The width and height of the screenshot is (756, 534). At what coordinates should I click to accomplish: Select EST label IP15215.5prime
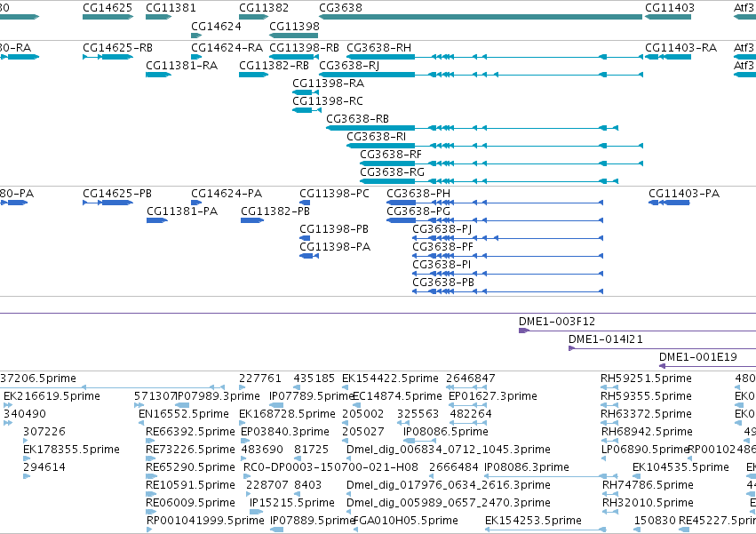click(291, 503)
